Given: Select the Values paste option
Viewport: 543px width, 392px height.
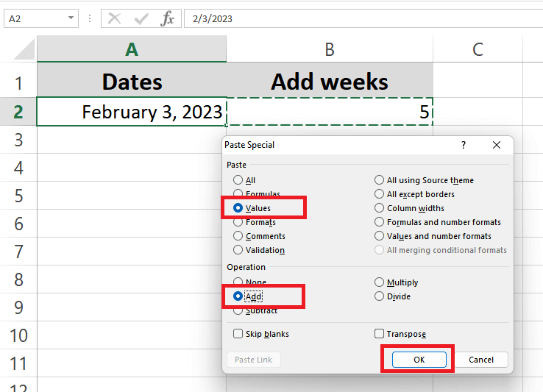Looking at the screenshot, I should [x=238, y=208].
